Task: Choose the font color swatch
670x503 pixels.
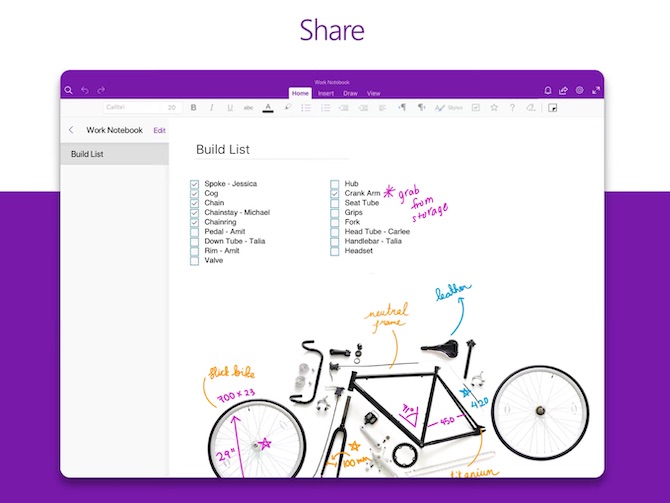Action: pos(268,108)
